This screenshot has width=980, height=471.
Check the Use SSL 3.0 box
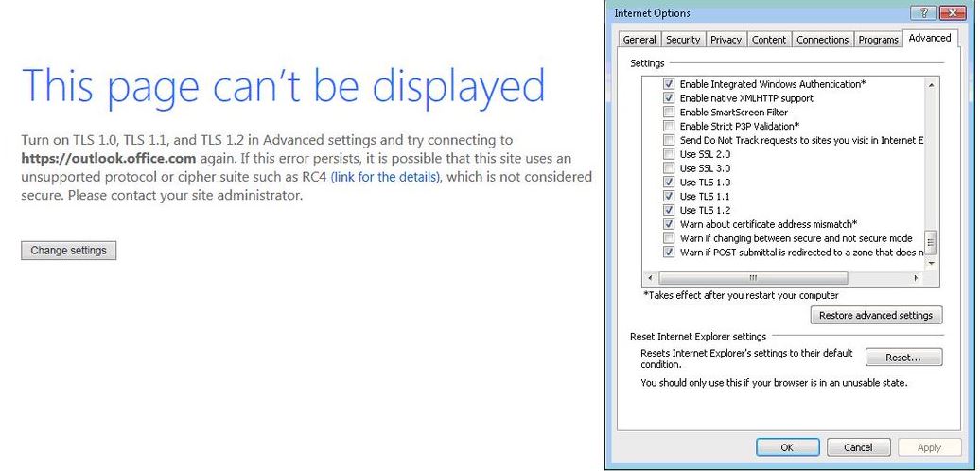pos(669,168)
